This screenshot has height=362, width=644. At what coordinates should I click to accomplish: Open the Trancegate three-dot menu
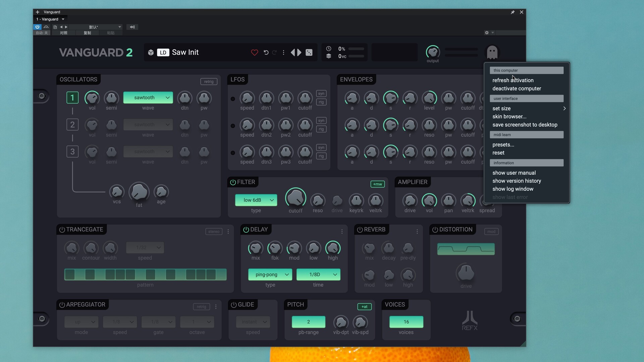pyautogui.click(x=228, y=232)
